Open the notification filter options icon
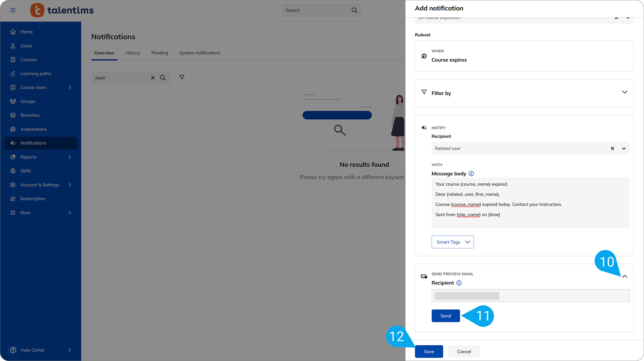 (x=182, y=77)
